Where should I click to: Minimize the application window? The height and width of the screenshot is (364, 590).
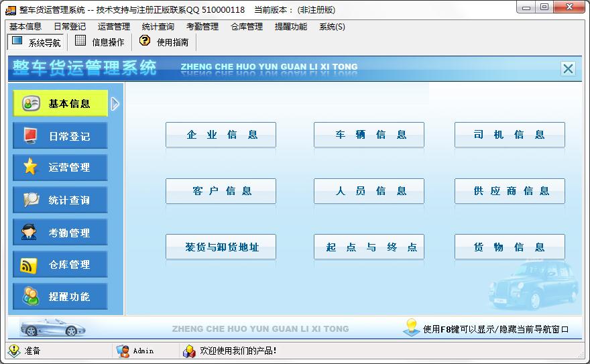point(526,7)
